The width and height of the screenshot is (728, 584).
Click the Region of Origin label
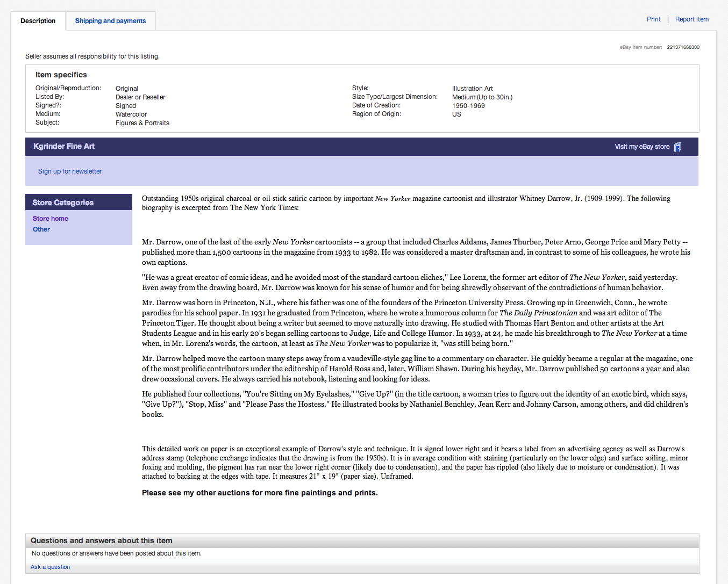point(376,114)
